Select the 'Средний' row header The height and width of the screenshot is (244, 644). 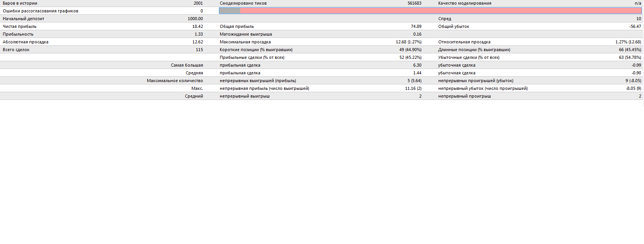(194, 96)
